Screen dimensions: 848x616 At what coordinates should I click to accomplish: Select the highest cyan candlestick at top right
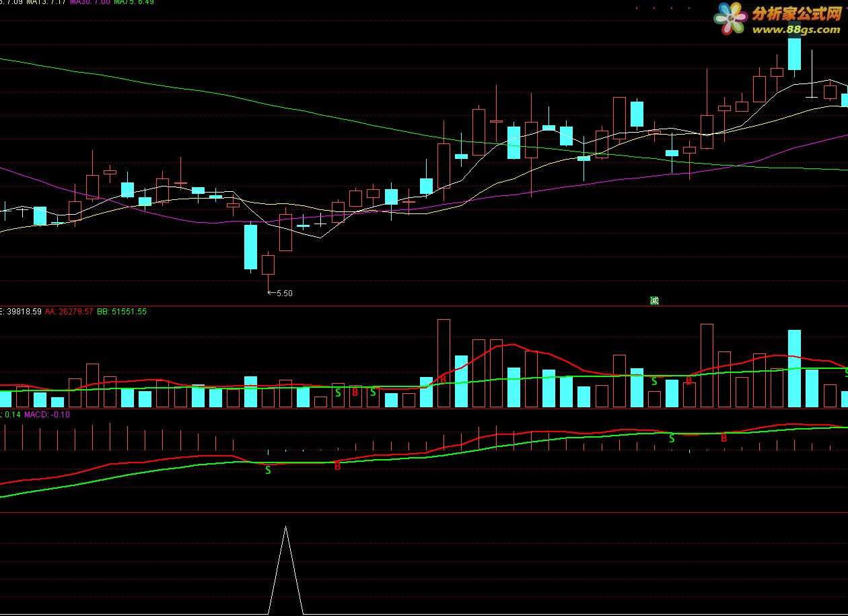point(794,54)
